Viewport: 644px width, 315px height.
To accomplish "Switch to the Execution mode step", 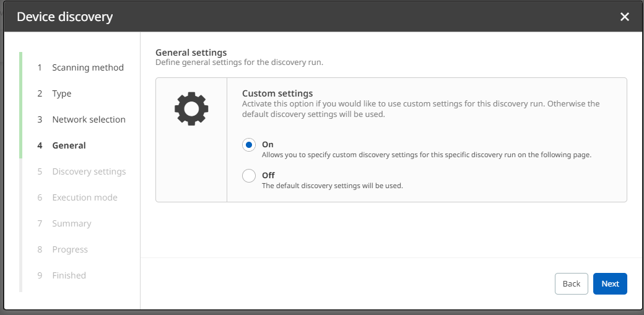I will coord(84,197).
